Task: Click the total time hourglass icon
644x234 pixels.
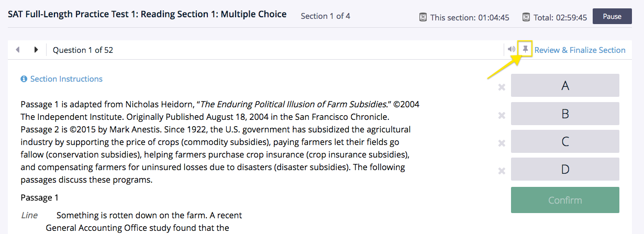Action: coord(526,17)
